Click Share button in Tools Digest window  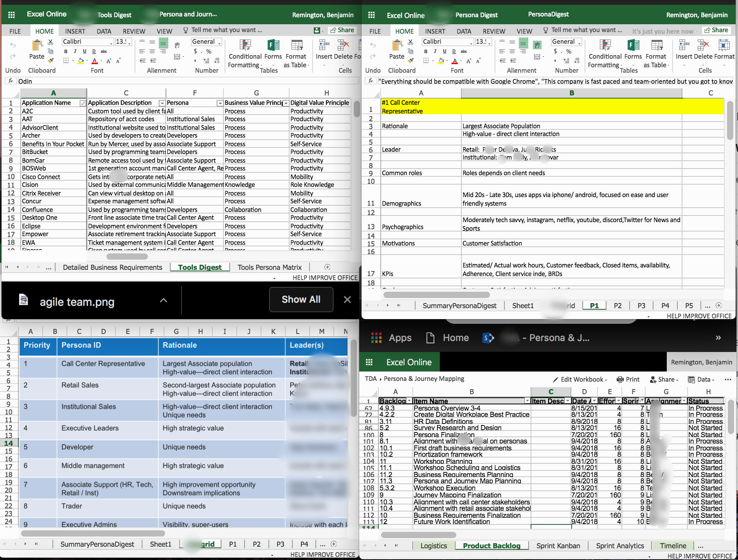click(x=342, y=30)
